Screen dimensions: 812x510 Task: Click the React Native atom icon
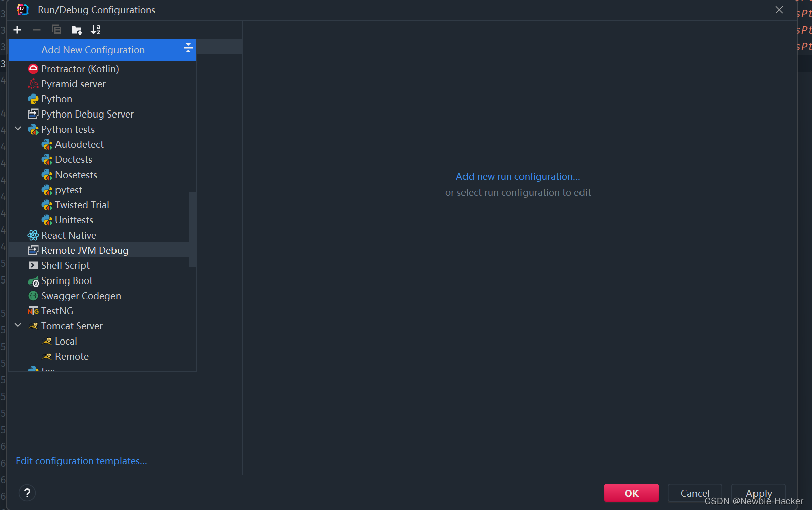(x=33, y=235)
